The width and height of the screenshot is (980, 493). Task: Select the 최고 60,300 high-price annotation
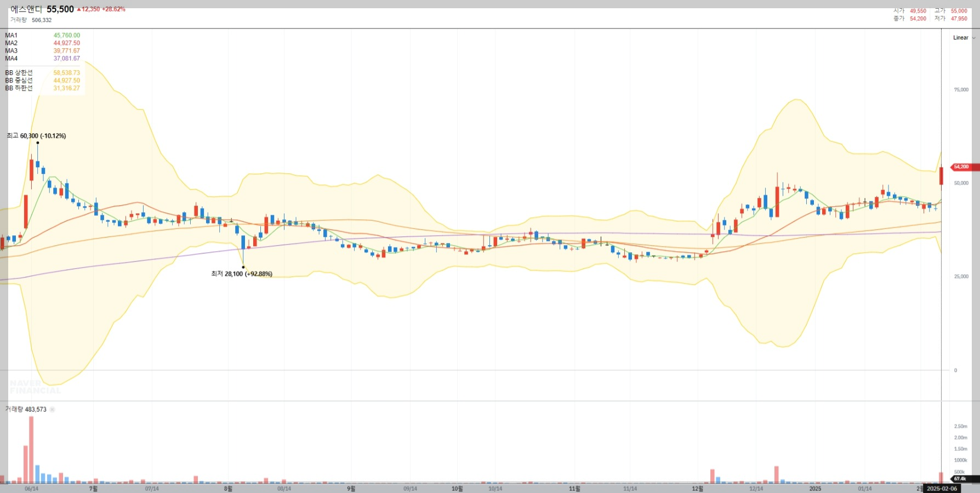coord(36,136)
